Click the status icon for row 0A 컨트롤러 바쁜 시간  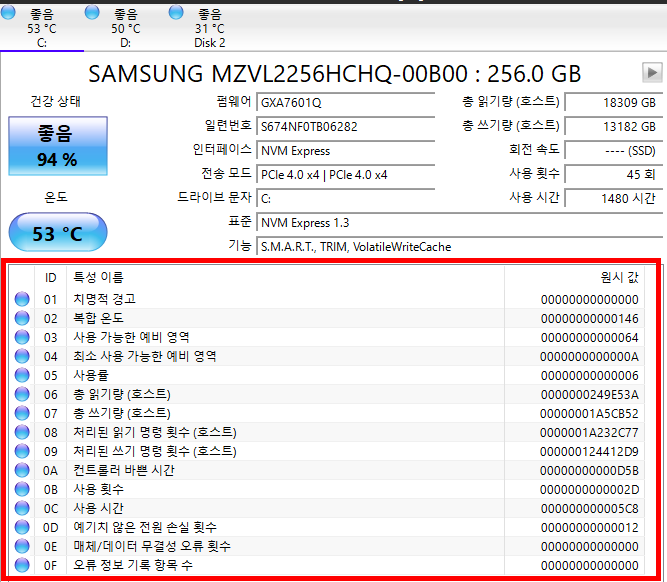pos(22,470)
